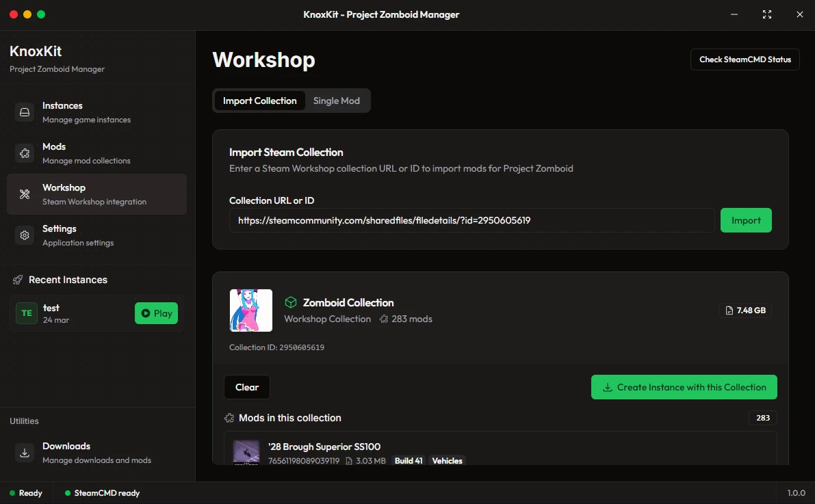This screenshot has width=815, height=504.
Task: Click the Workshop tools icon in sidebar
Action: (25, 194)
